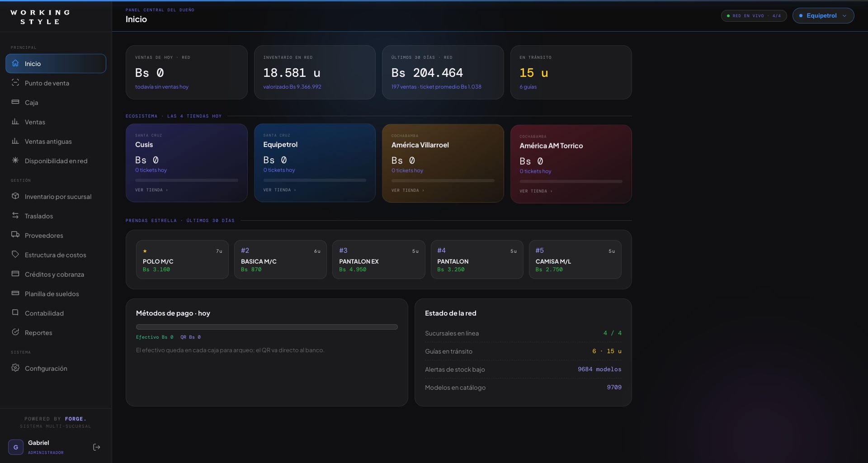Select the #5 CAMISA M/L product card

pos(575,260)
